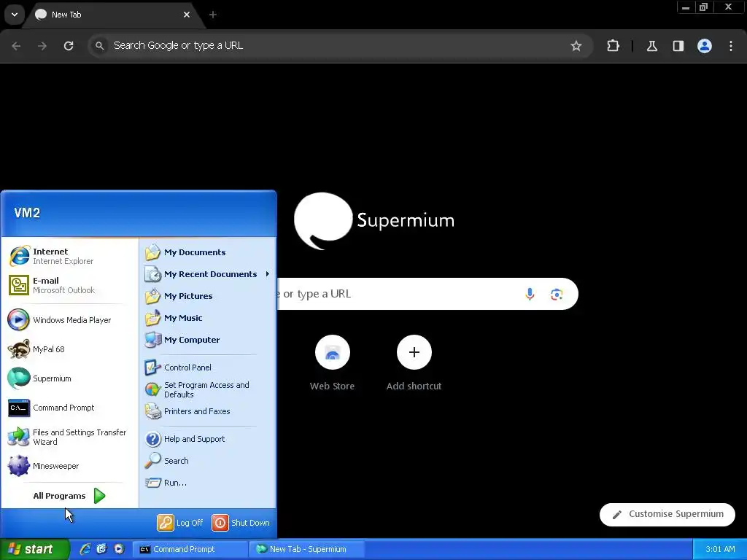Start Files and Settings Transfer Wizard

coord(69,437)
